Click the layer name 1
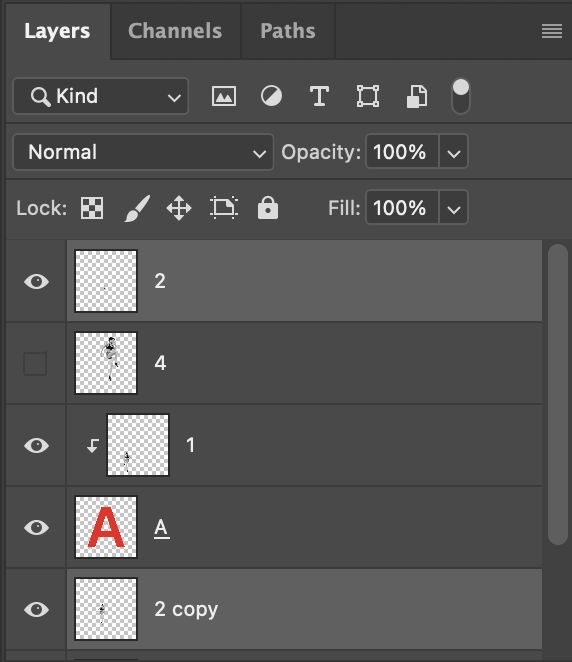 [x=191, y=445]
